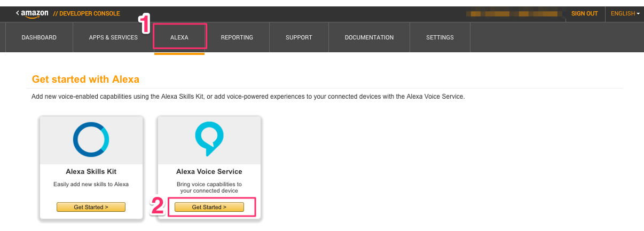Image resolution: width=644 pixels, height=231 pixels.
Task: Open the DEVELOPER CONSOLE link
Action: [87, 14]
